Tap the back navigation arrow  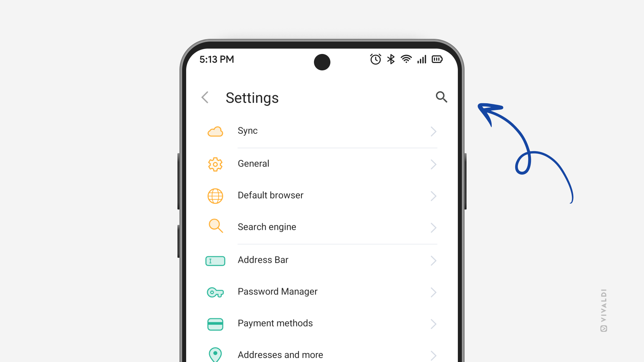[x=205, y=97]
